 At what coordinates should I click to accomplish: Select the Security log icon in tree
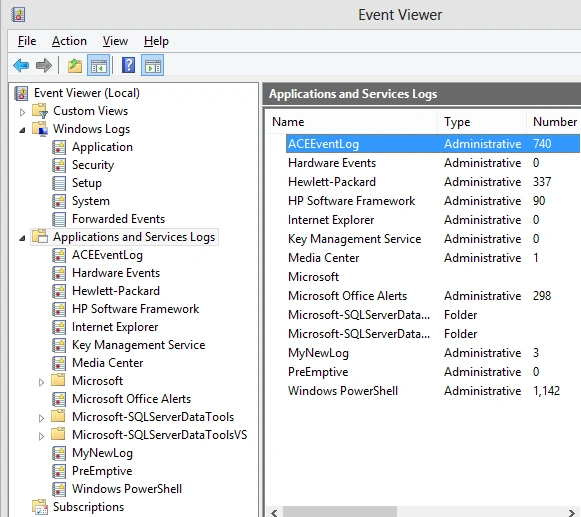[x=59, y=165]
